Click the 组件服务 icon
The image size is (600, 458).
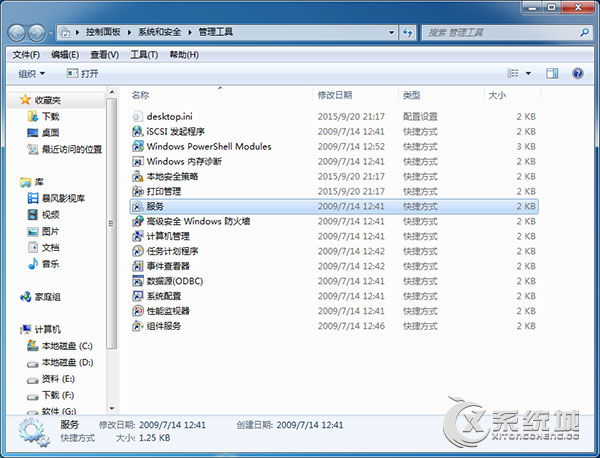137,326
